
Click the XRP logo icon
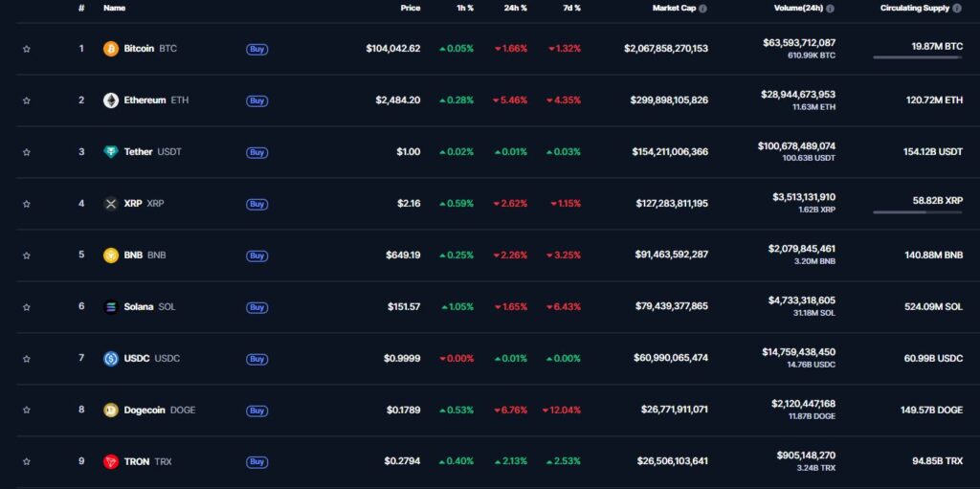click(111, 204)
